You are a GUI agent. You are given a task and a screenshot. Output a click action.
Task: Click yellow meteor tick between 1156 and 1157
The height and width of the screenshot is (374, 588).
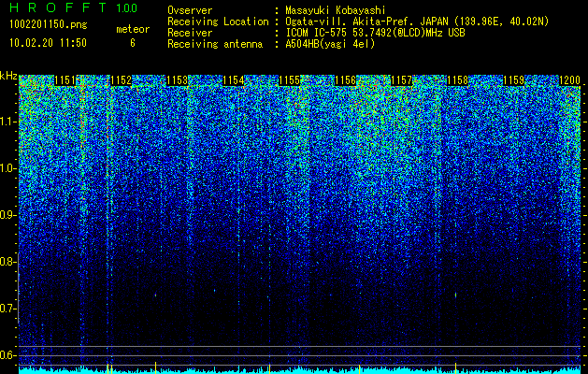(x=359, y=368)
